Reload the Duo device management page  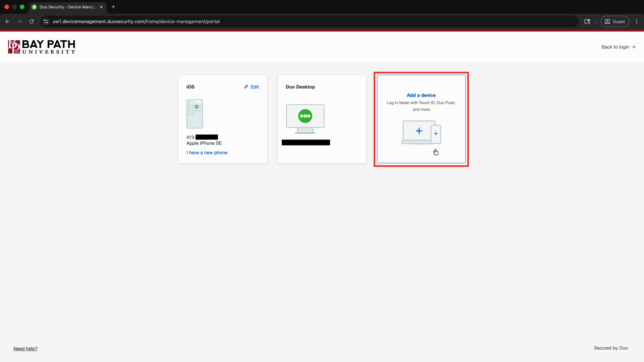click(x=32, y=21)
